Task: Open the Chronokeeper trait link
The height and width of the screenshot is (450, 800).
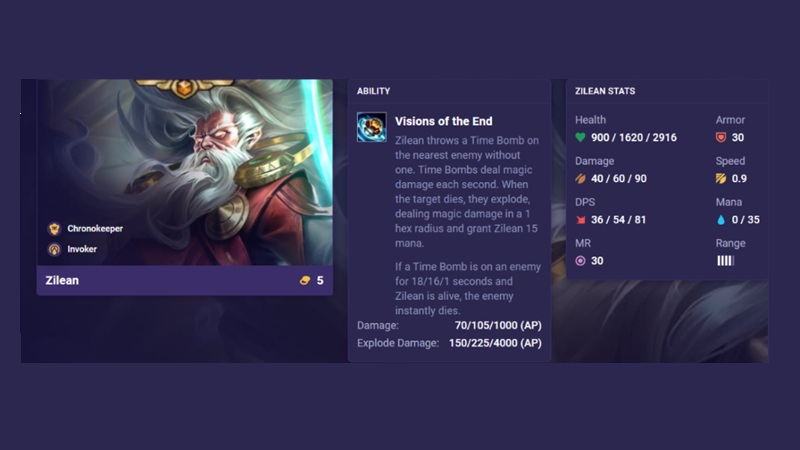Action: point(95,229)
